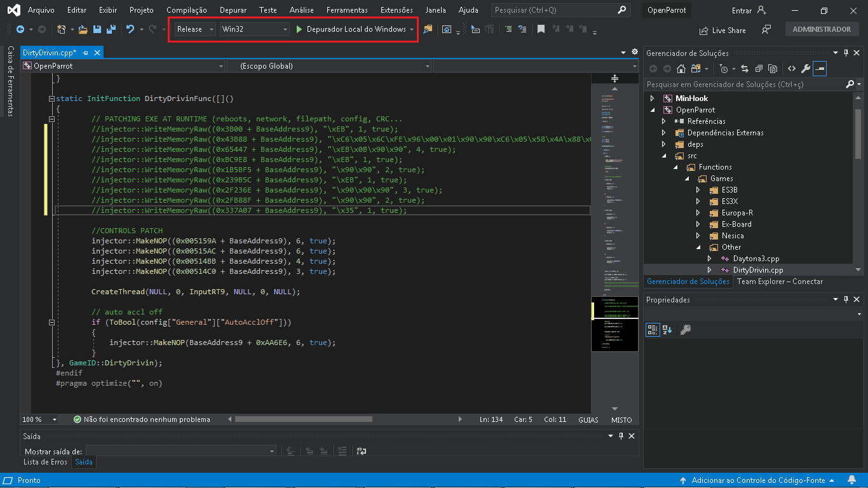Open properties via the wrench icon in the solution explorer

click(x=806, y=69)
